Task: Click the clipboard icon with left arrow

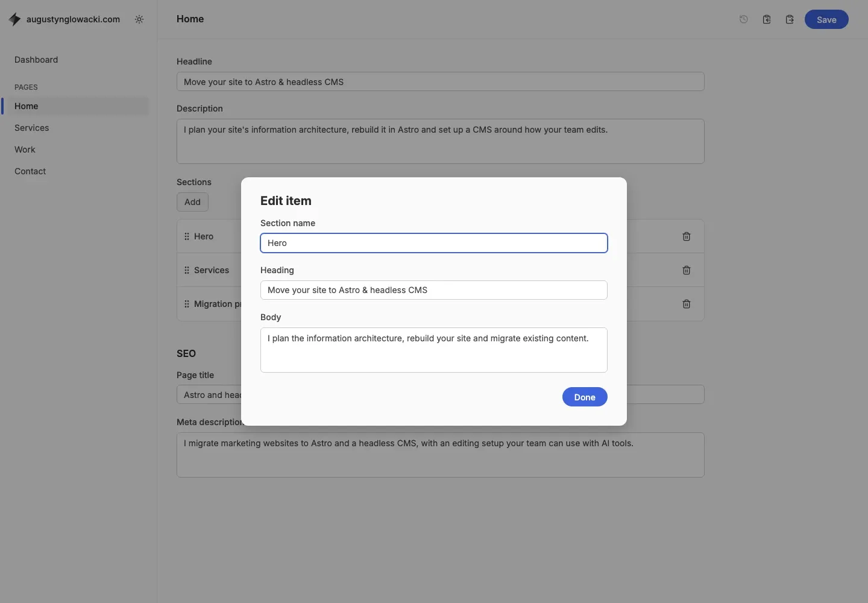Action: pos(767,19)
